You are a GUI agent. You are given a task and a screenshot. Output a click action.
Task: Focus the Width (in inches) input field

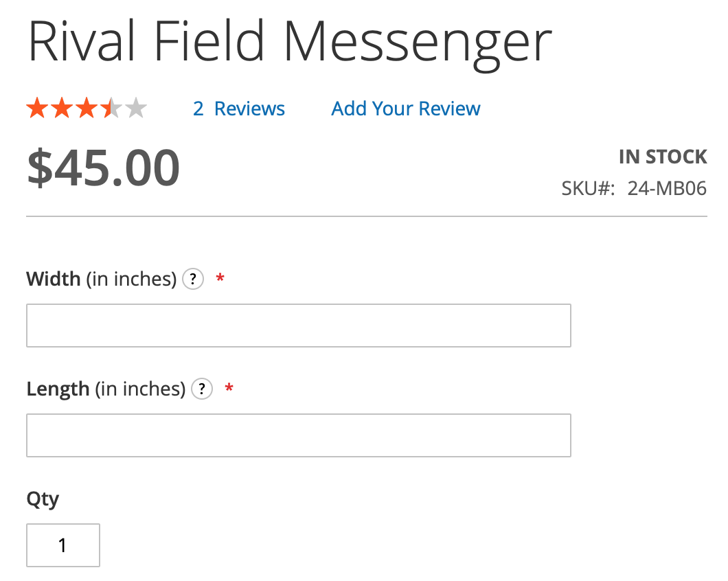point(299,326)
